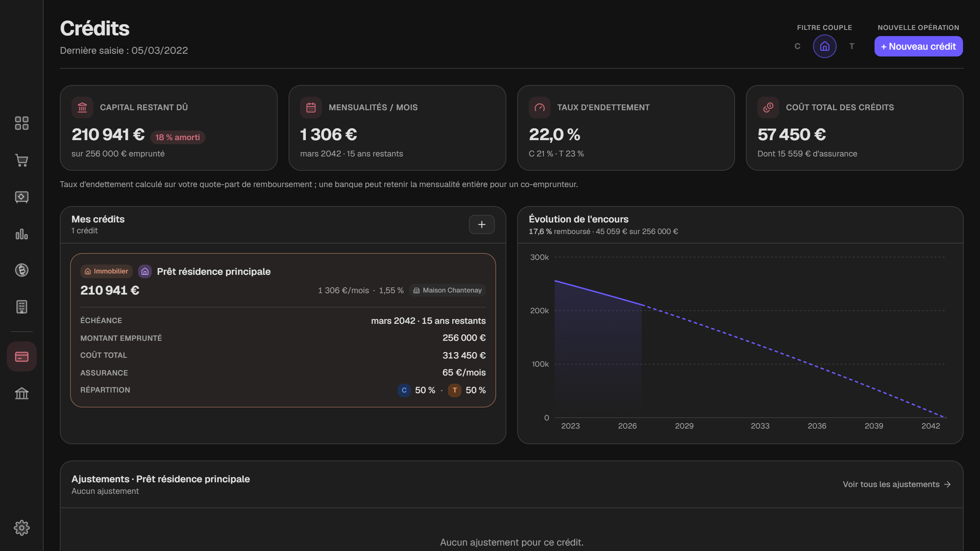This screenshot has height=551, width=980.
Task: Click the Nouveau crédit button
Action: point(918,46)
